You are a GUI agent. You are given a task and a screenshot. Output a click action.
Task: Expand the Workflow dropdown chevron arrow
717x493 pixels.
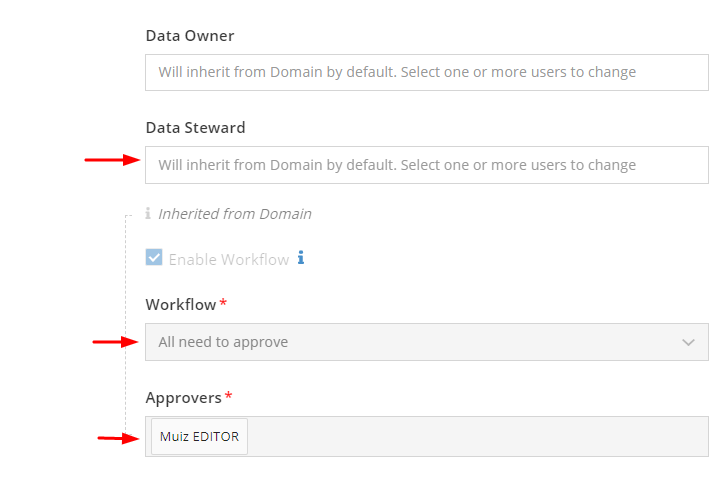point(688,342)
